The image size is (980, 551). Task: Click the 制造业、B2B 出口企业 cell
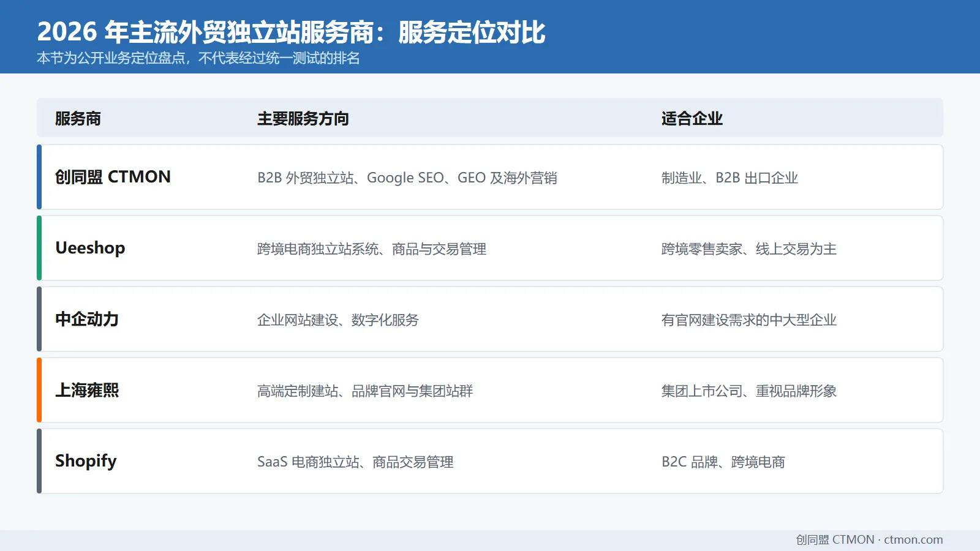pyautogui.click(x=729, y=178)
